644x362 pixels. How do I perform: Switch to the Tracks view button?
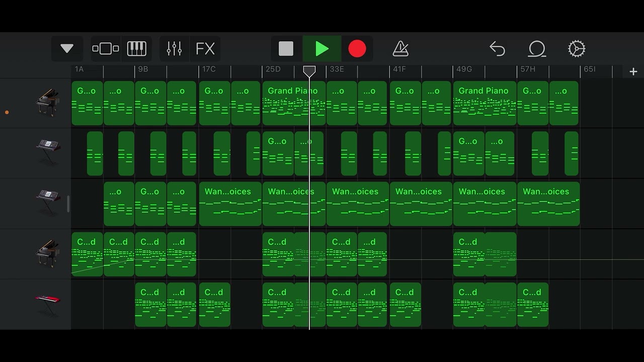click(x=106, y=49)
